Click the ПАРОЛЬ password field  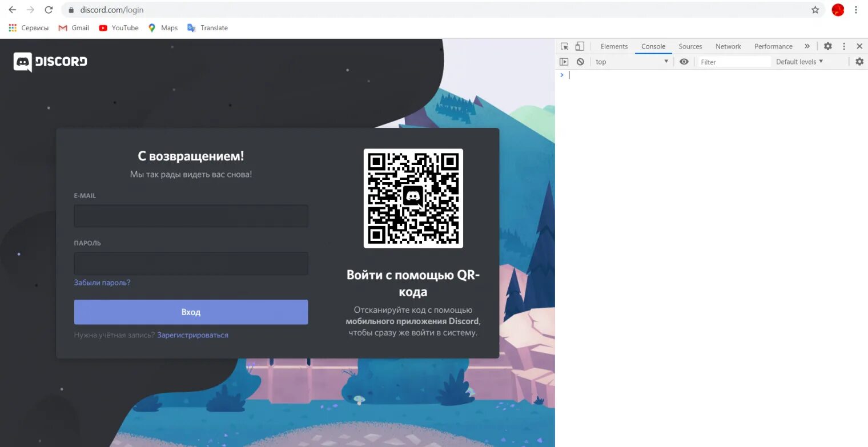point(191,264)
